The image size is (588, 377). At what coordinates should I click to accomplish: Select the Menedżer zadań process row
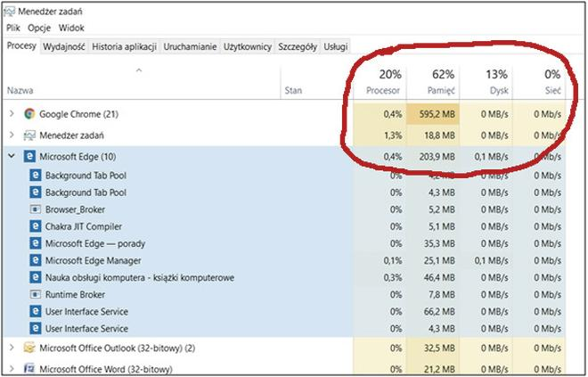click(x=284, y=135)
